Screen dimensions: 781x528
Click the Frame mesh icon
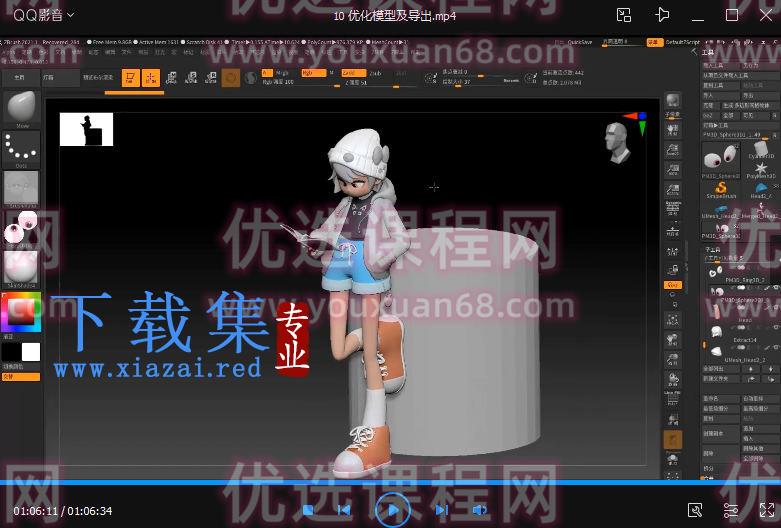coord(673,320)
